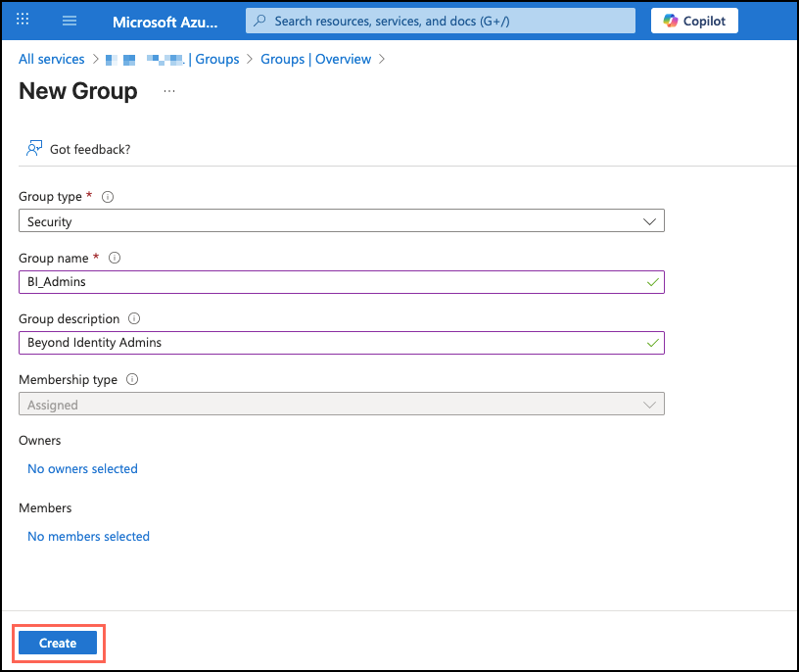
Task: Click the Copilot button
Action: 694,21
